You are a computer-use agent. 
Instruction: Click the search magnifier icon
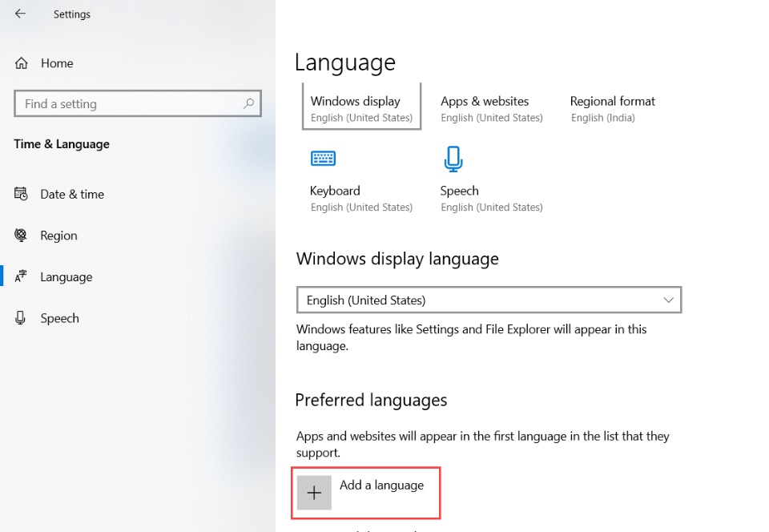click(248, 103)
